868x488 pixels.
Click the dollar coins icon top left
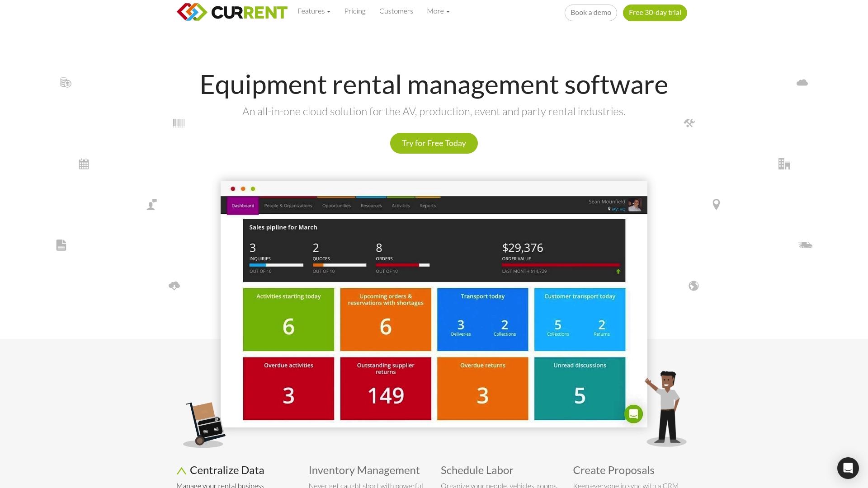tap(65, 83)
